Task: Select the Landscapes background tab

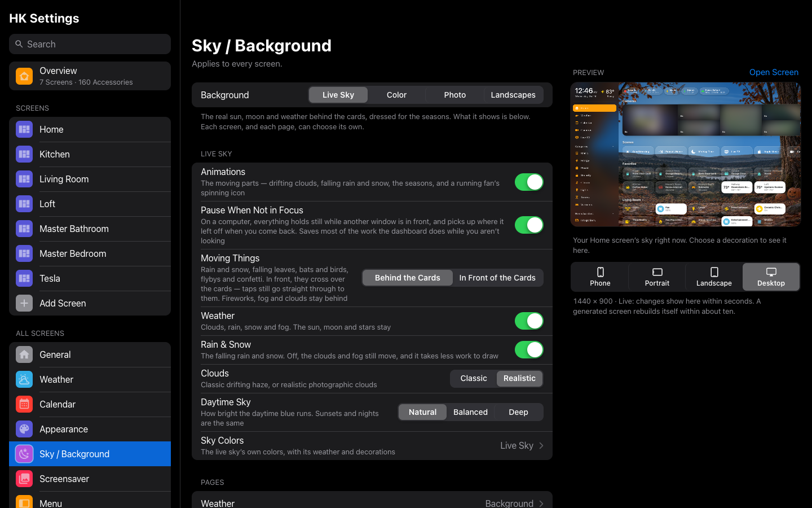Action: pos(513,95)
